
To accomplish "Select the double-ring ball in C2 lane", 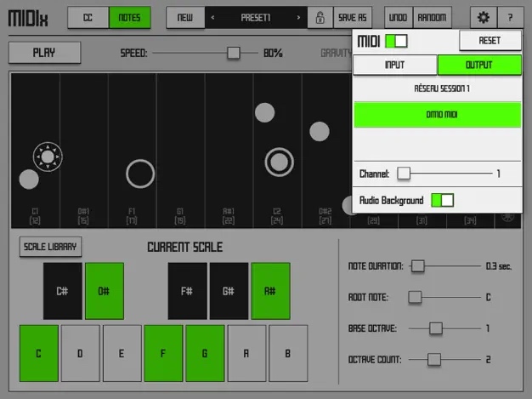I will click(x=280, y=162).
